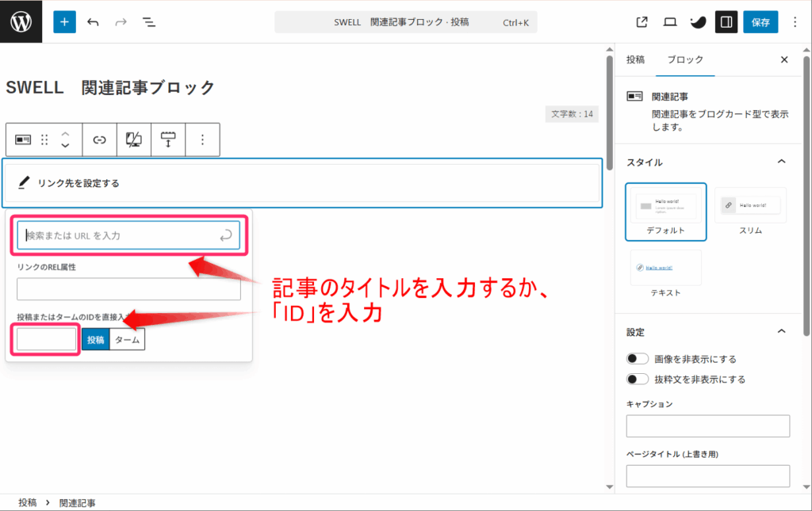Viewport: 812px width, 511px height.
Task: Choose the テキスト style thumbnail
Action: pos(665,273)
